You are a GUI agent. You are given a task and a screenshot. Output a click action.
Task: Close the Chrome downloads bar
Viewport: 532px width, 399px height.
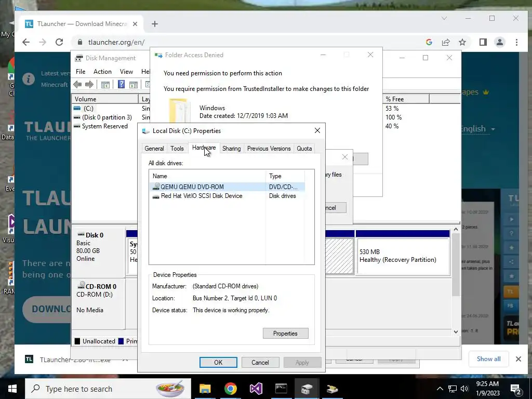(x=518, y=359)
